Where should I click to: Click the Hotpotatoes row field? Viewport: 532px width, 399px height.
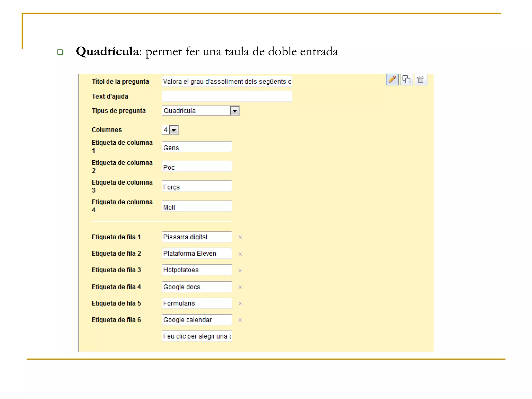click(197, 270)
